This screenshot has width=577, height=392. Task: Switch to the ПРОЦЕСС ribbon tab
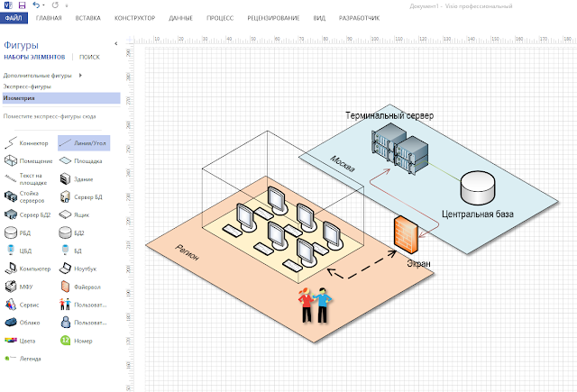coord(220,18)
